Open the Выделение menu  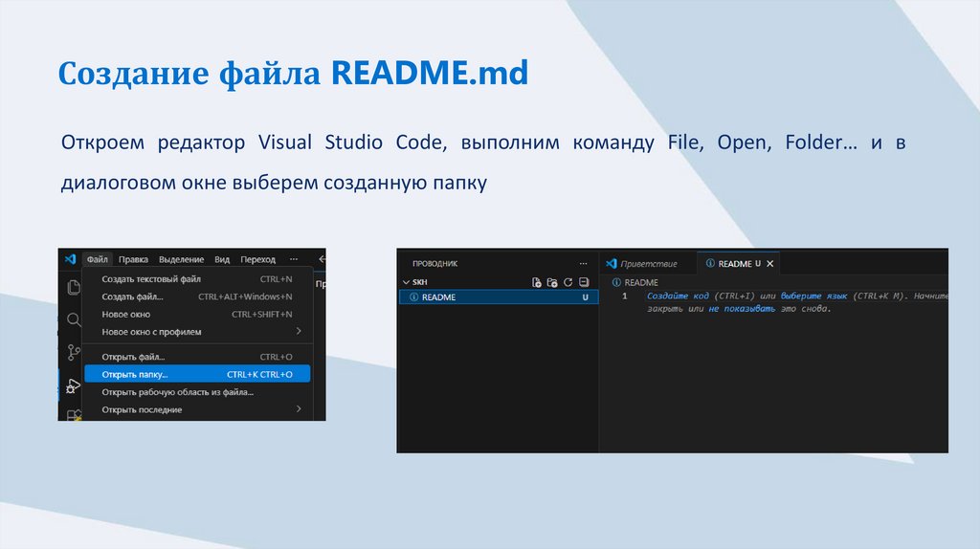pos(181,259)
